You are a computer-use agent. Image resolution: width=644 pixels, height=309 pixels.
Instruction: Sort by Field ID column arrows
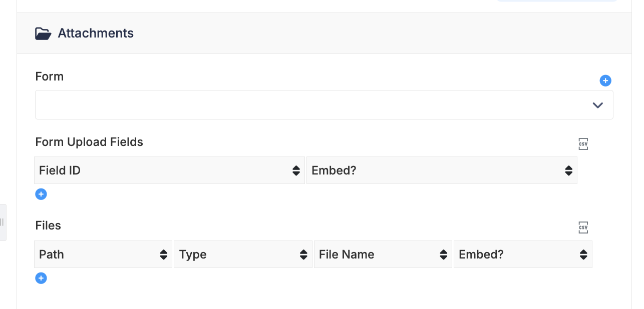pos(296,170)
